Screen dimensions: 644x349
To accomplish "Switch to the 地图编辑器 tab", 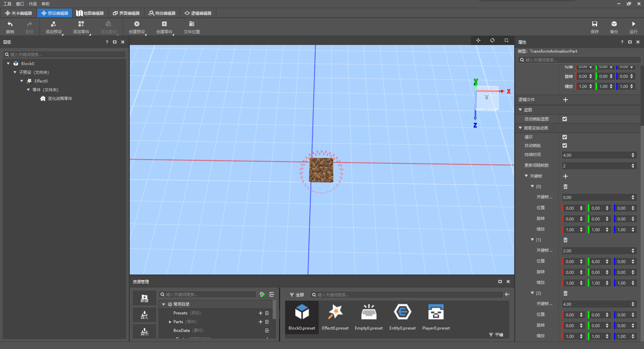I will point(90,13).
